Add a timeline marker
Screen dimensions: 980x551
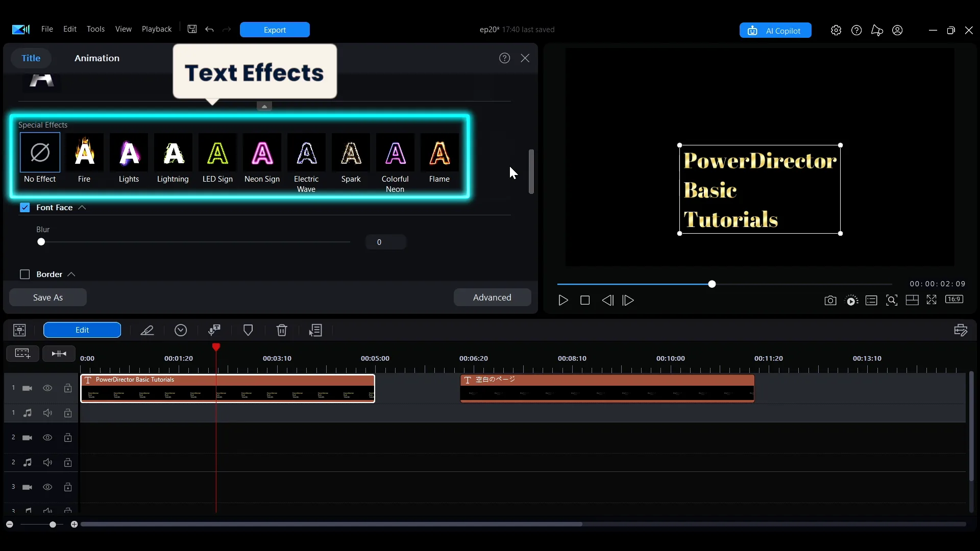click(248, 330)
